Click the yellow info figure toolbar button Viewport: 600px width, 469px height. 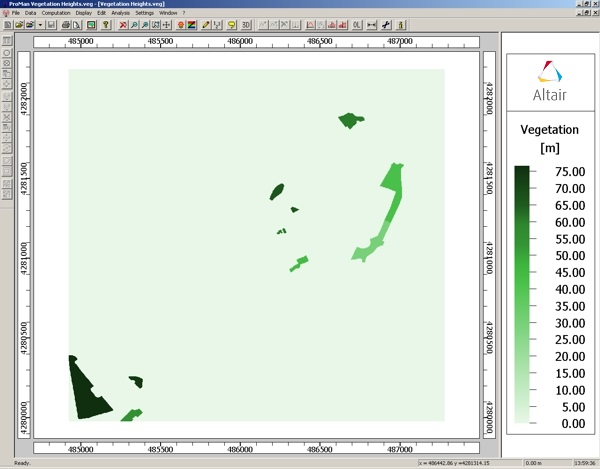coord(401,24)
